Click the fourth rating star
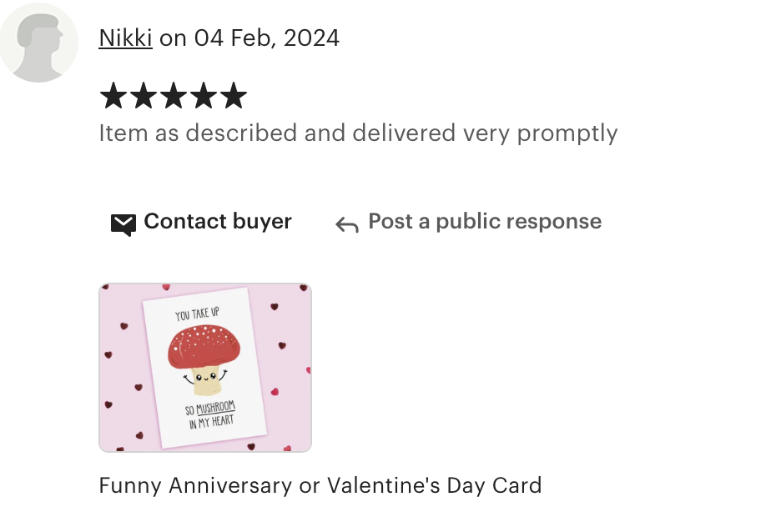The height and width of the screenshot is (532, 776). pyautogui.click(x=204, y=95)
